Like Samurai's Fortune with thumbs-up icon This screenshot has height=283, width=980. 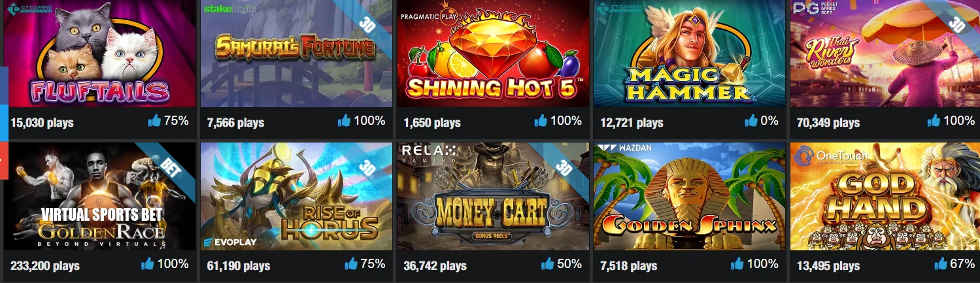click(x=344, y=120)
